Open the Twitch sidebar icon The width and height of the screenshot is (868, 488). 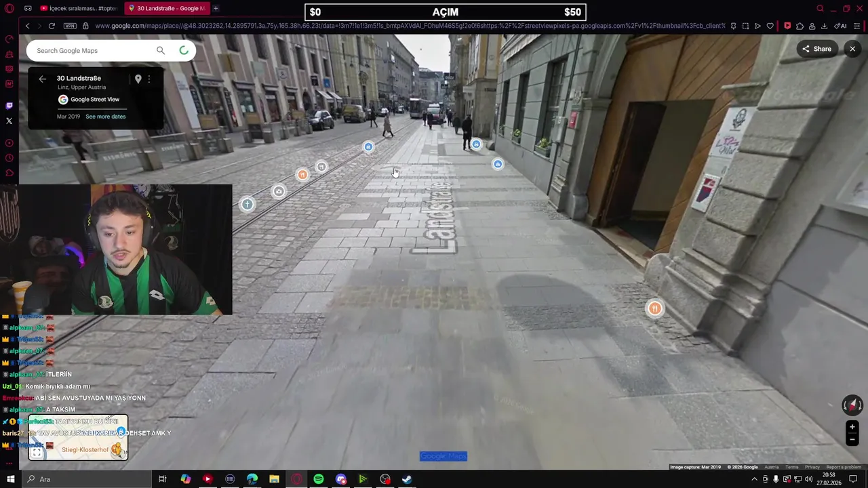point(9,106)
